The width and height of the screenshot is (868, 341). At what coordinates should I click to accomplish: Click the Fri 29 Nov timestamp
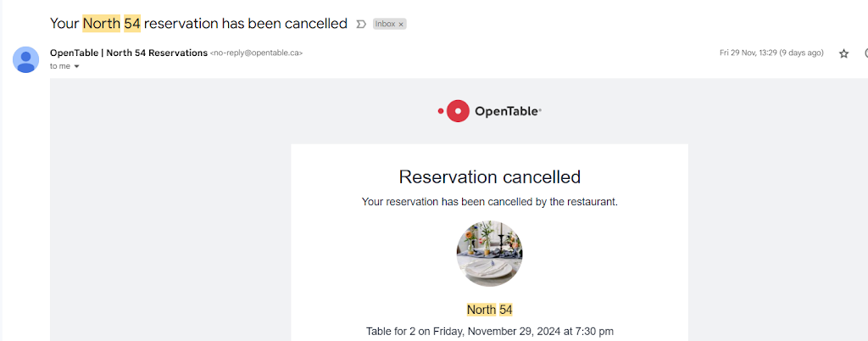tap(771, 53)
